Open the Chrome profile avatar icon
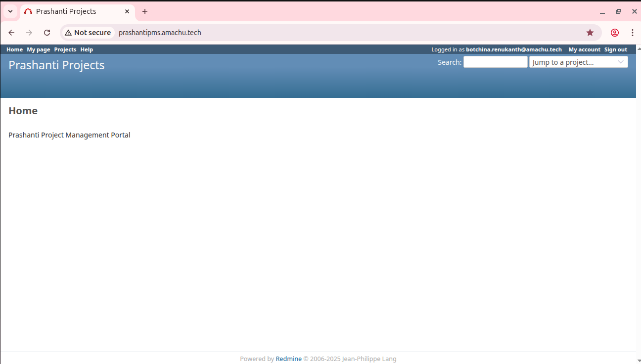This screenshot has width=641, height=364. 615,33
